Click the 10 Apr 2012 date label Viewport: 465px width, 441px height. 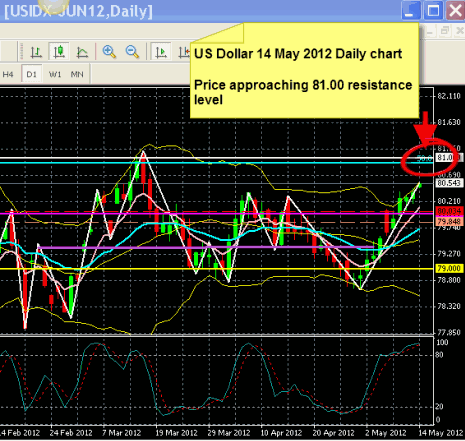281,433
